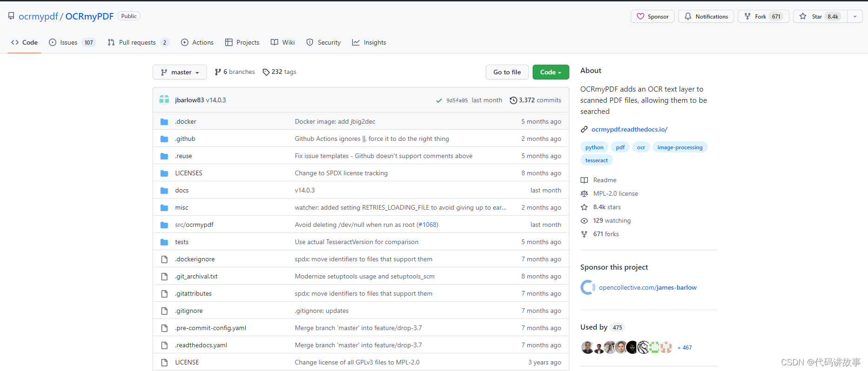Open the LICENSES folder

(188, 173)
